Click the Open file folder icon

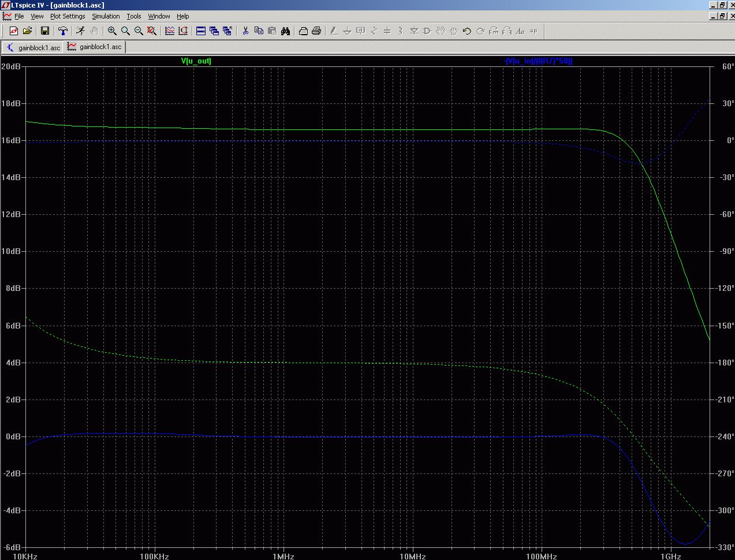click(x=27, y=31)
